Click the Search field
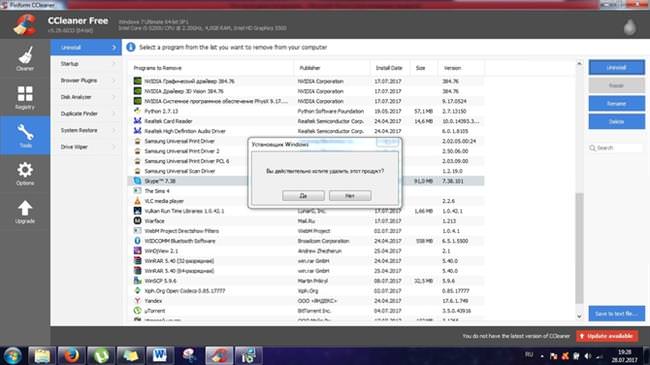Viewport: 650px width, 365px height. point(616,148)
